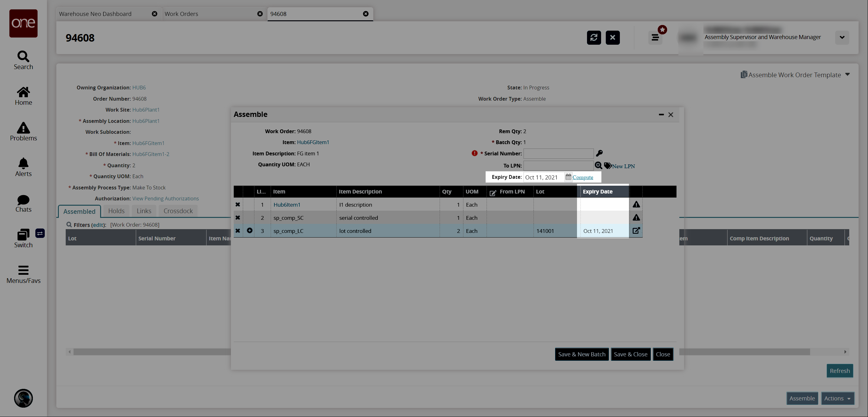Image resolution: width=868 pixels, height=417 pixels.
Task: Remove line 2 sp_comp_SC with X icon
Action: (x=237, y=218)
